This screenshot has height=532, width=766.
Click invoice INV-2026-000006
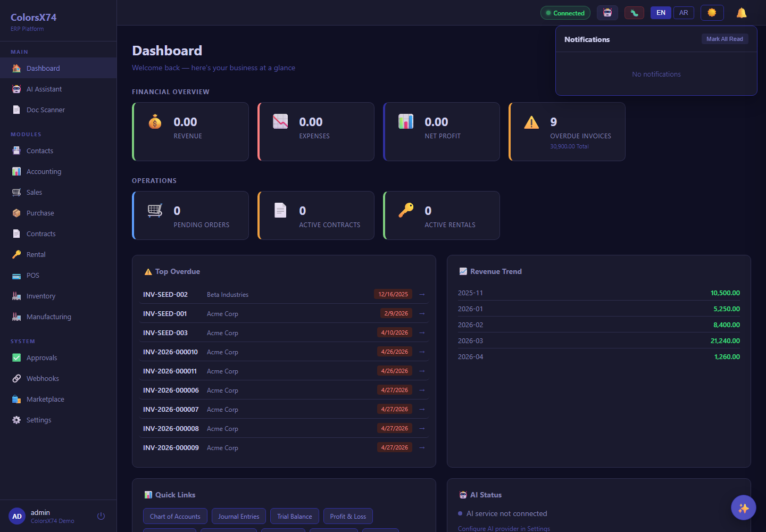[171, 390]
